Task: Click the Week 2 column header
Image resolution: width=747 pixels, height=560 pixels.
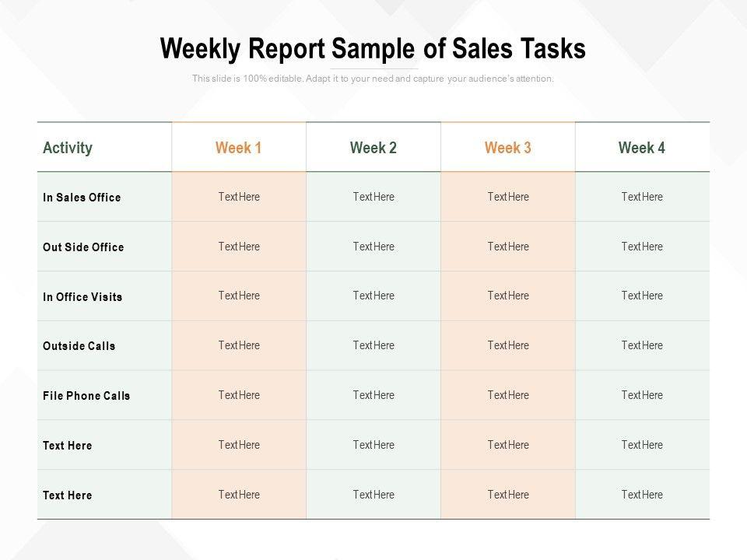Action: point(373,148)
